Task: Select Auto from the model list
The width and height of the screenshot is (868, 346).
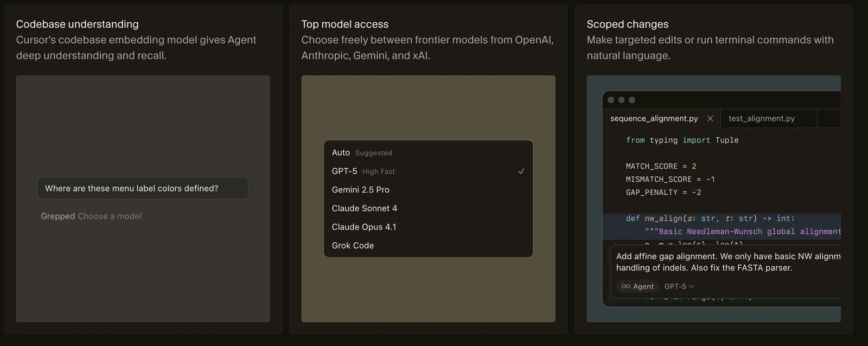Action: tap(341, 153)
